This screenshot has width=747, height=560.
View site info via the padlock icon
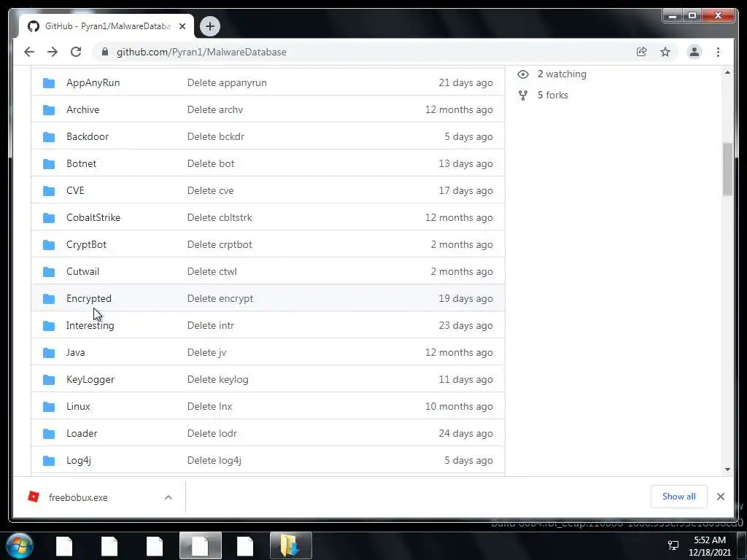tap(105, 52)
